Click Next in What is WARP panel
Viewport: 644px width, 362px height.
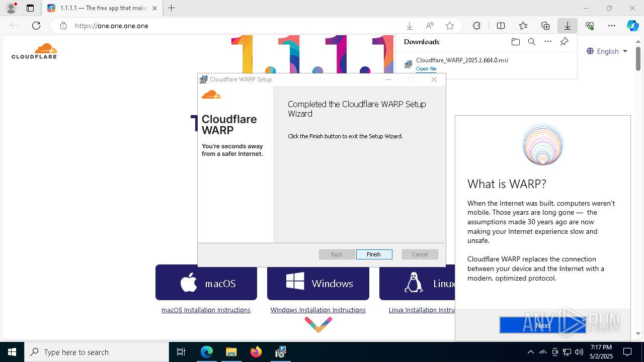click(x=543, y=325)
